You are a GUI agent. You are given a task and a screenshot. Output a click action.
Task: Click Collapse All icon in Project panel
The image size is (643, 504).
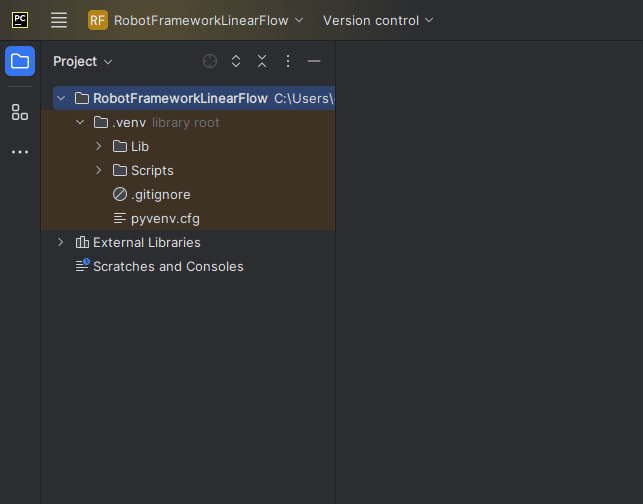[262, 61]
